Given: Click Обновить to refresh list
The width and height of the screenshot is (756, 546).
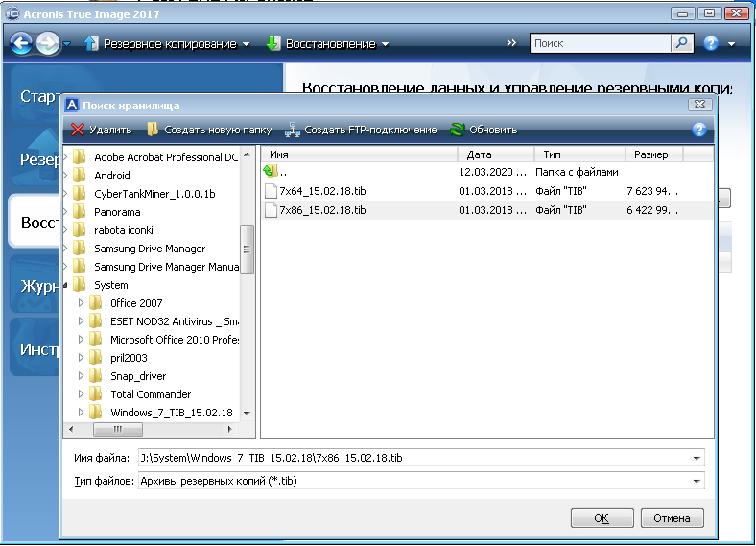Looking at the screenshot, I should point(484,130).
